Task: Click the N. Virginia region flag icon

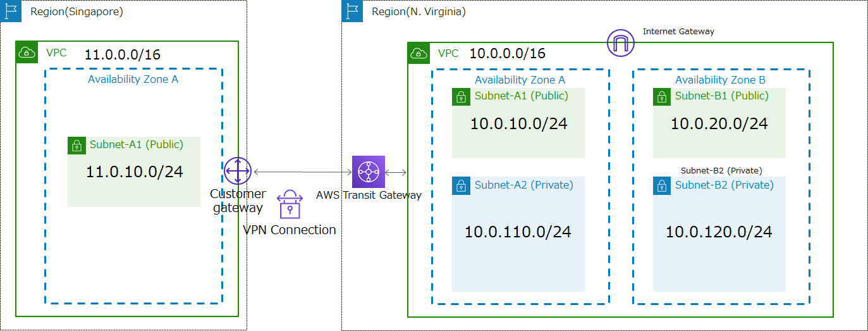Action: 353,11
